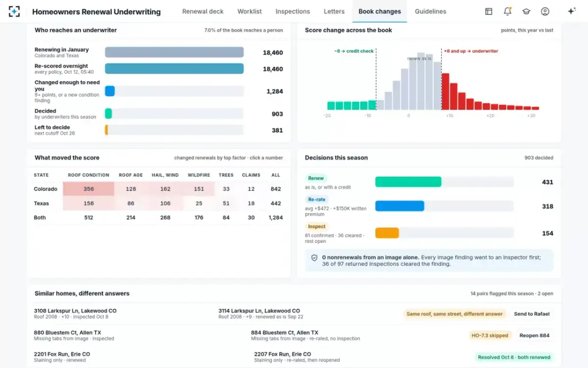Image resolution: width=588 pixels, height=368 pixels.
Task: Select the Inspect decision tag
Action: pos(317,226)
